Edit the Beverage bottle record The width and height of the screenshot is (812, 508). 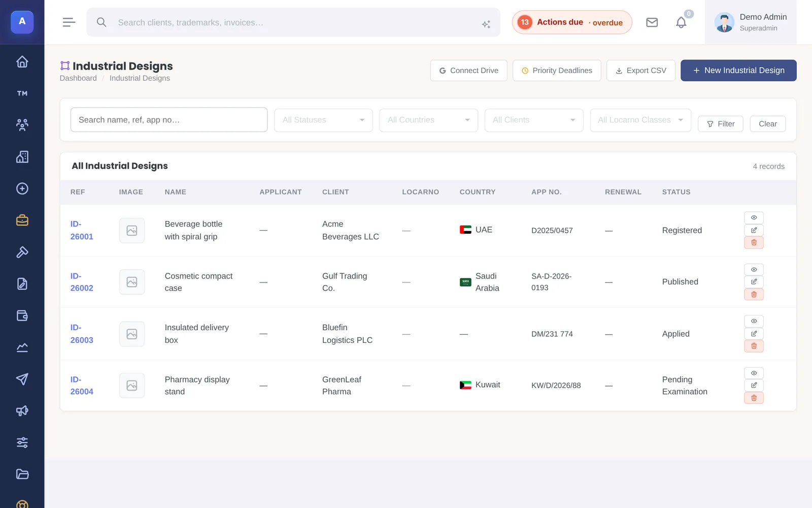[x=754, y=230]
